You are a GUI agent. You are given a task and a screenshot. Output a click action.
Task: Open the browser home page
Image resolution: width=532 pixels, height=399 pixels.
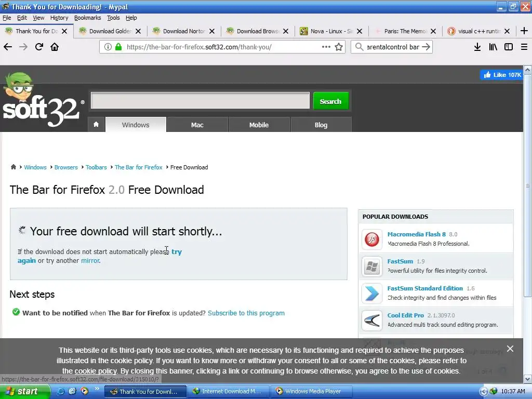55,47
